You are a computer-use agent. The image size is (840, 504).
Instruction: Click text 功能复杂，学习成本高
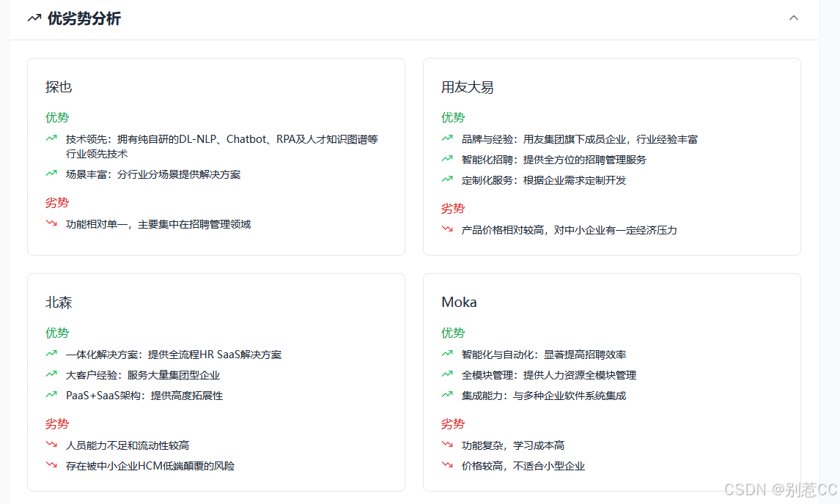point(513,445)
